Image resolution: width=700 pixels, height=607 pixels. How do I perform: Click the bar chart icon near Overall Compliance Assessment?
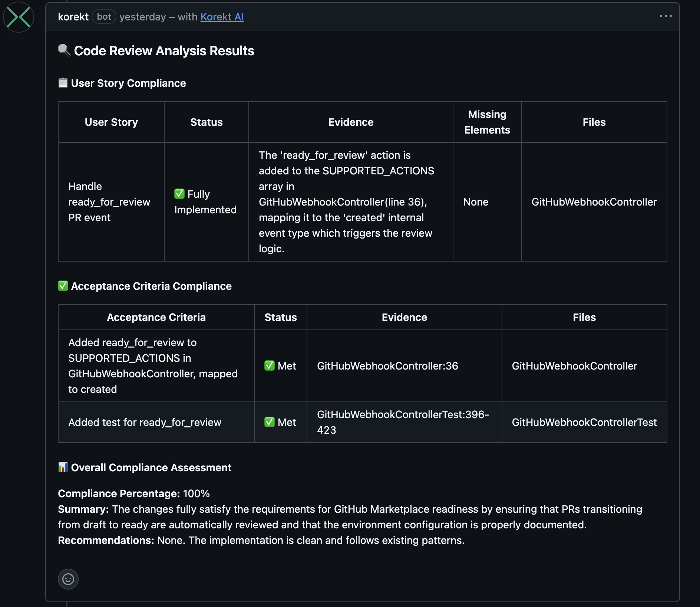pyautogui.click(x=62, y=467)
